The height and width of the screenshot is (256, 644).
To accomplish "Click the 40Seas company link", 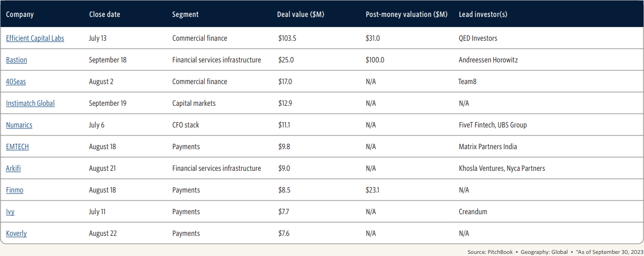I will (16, 82).
